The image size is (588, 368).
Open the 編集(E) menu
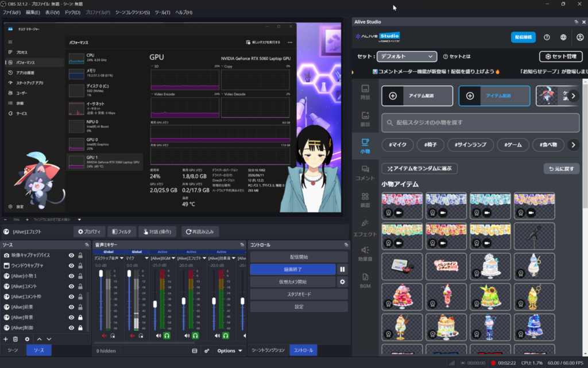tap(33, 13)
